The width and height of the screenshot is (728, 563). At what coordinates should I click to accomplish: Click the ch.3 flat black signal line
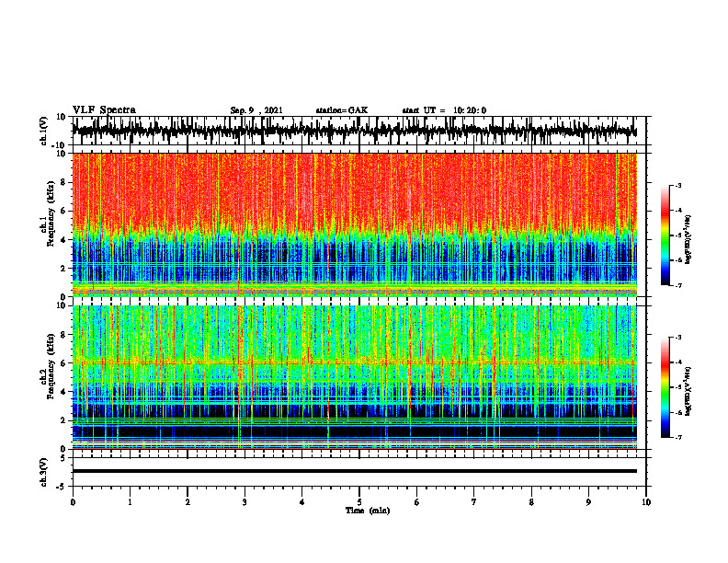point(354,471)
